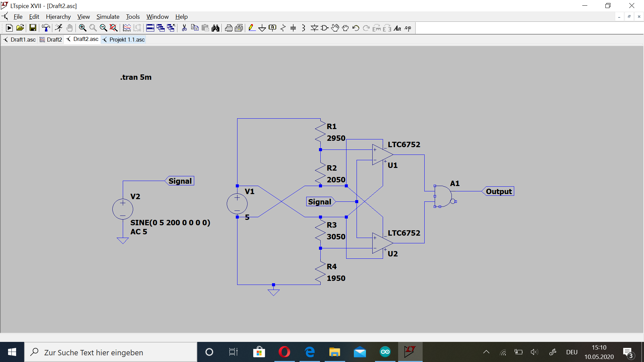Select the Text Aa tool
Image resolution: width=644 pixels, height=362 pixels.
(397, 28)
